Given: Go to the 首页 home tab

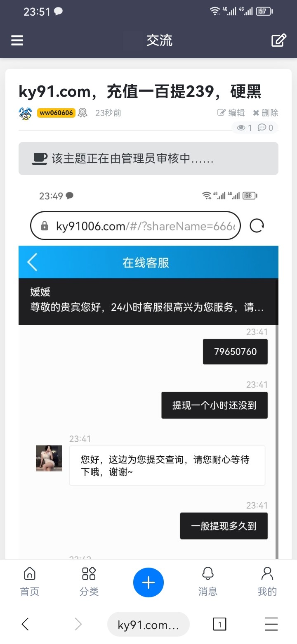Looking at the screenshot, I should tap(30, 581).
